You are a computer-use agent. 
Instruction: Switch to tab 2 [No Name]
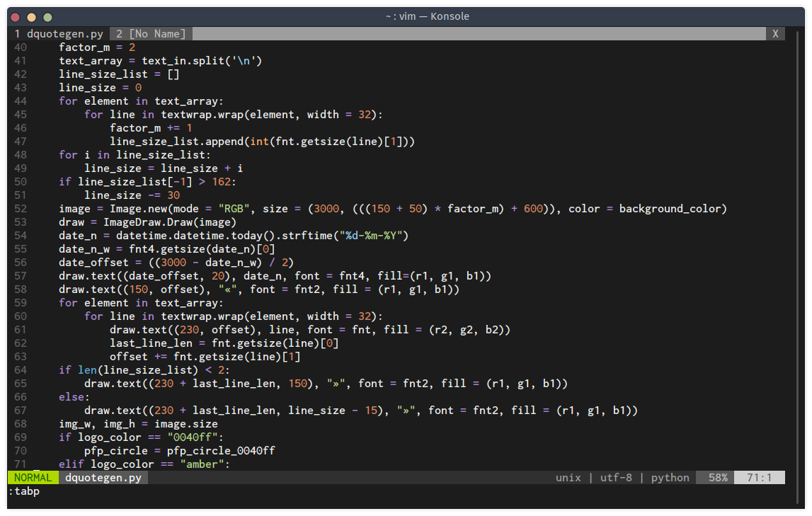point(149,33)
